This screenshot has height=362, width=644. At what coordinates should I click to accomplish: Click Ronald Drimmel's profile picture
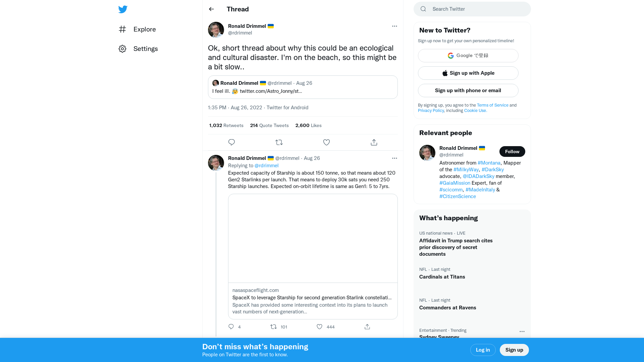pos(216,29)
